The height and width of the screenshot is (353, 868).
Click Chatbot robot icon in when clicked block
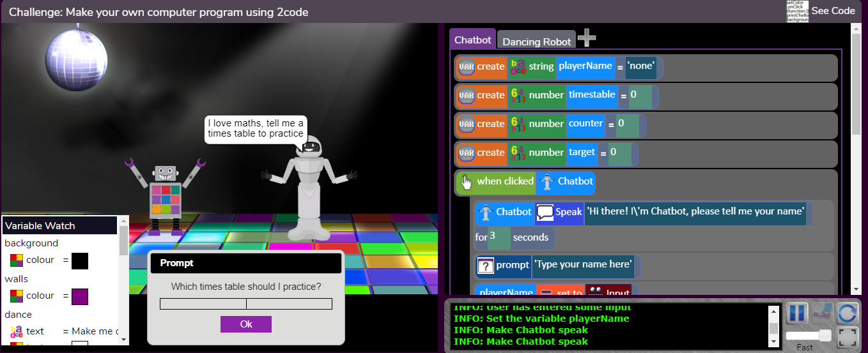click(x=547, y=182)
